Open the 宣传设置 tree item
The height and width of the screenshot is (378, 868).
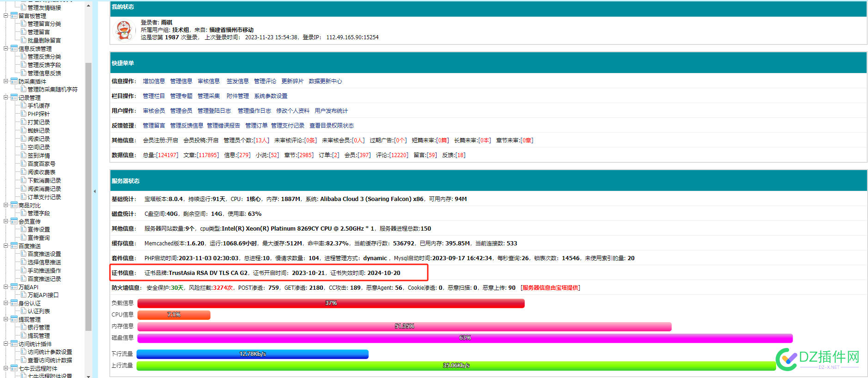tap(39, 230)
